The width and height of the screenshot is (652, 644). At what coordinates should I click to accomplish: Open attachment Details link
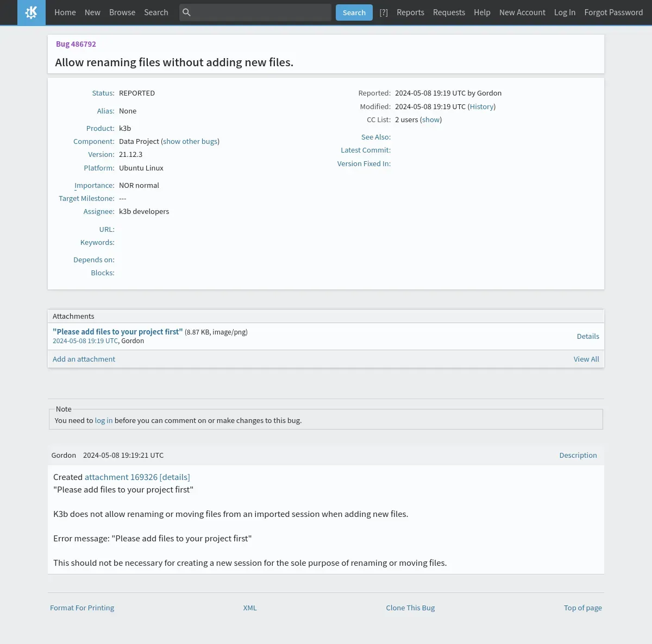click(x=588, y=336)
